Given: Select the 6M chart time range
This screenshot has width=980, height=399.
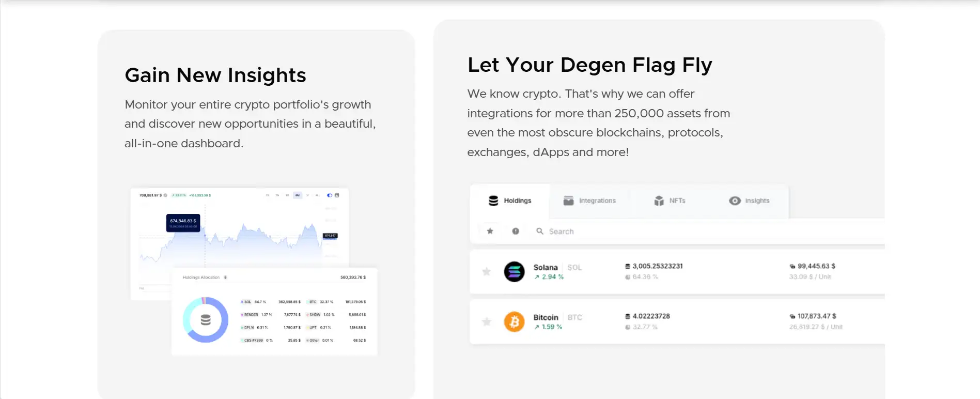Looking at the screenshot, I should [x=297, y=195].
